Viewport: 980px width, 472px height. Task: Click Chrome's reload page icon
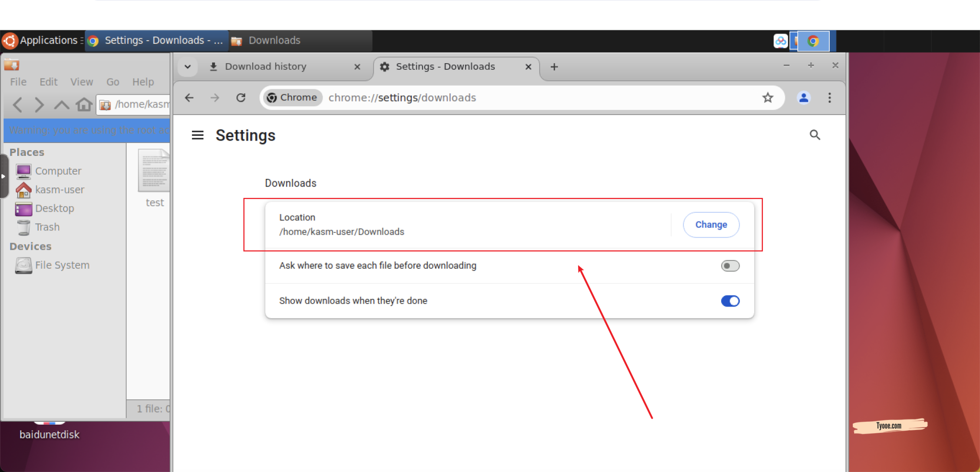pyautogui.click(x=241, y=98)
